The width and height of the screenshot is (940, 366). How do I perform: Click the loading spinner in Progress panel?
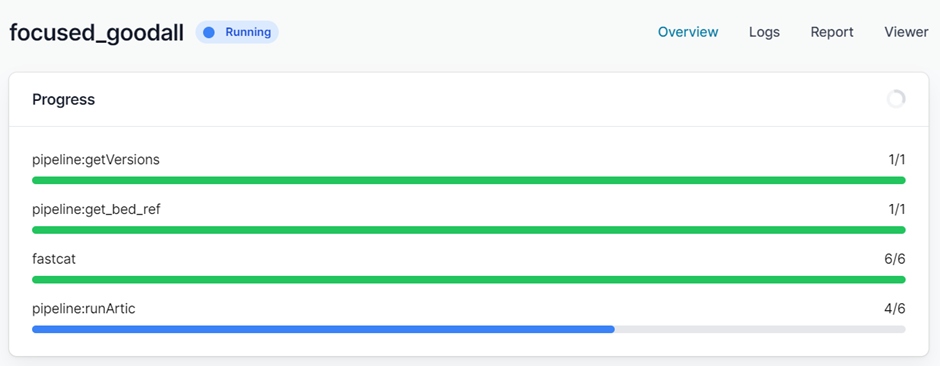896,99
